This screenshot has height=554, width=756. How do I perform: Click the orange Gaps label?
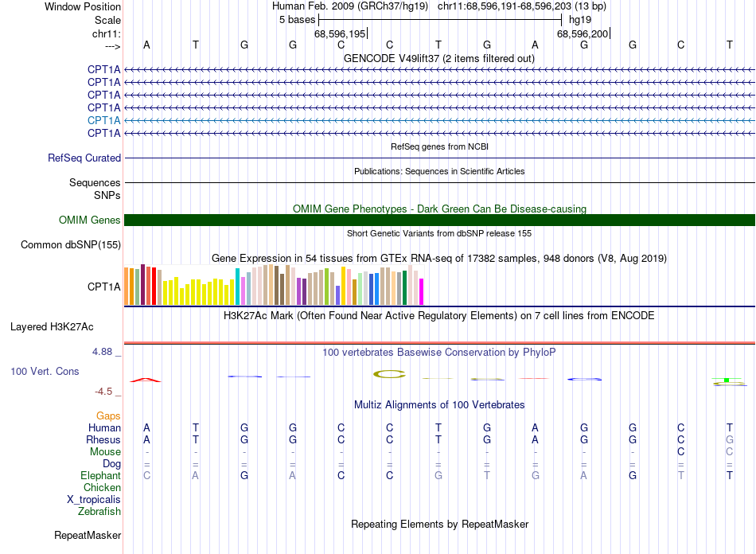108,416
